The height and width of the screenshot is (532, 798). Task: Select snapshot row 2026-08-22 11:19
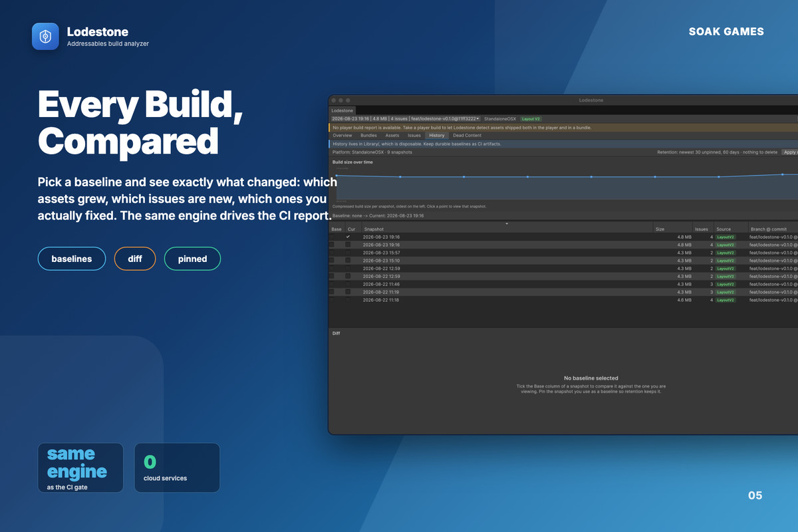[x=563, y=292]
